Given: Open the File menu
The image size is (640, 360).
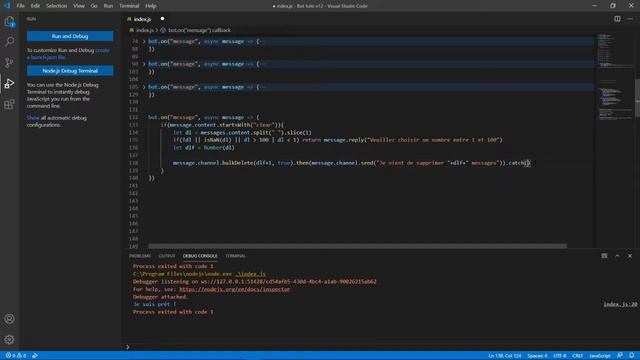Looking at the screenshot, I should [x=20, y=6].
